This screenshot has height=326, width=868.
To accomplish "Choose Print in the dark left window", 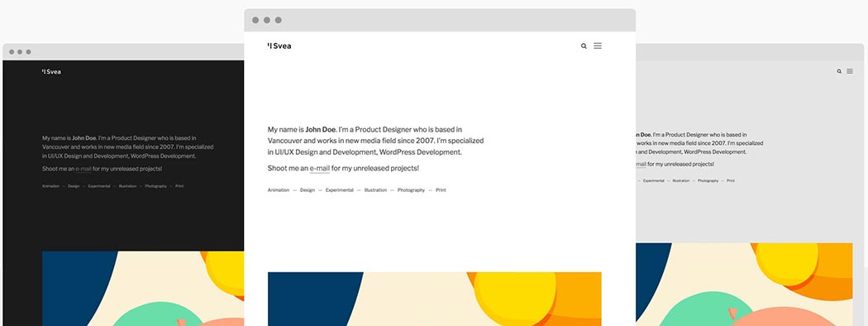I will tap(179, 186).
